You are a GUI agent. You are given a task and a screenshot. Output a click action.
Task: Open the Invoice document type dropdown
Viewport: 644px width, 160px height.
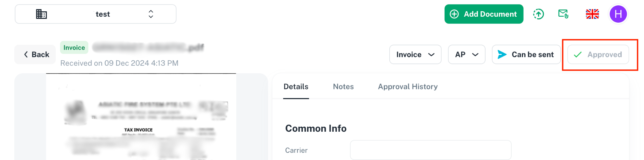(x=415, y=55)
